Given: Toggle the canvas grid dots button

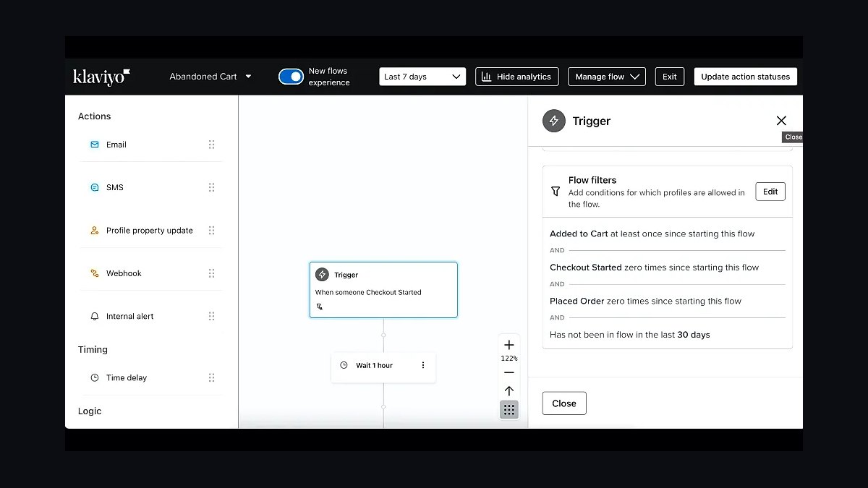Looking at the screenshot, I should (x=509, y=410).
